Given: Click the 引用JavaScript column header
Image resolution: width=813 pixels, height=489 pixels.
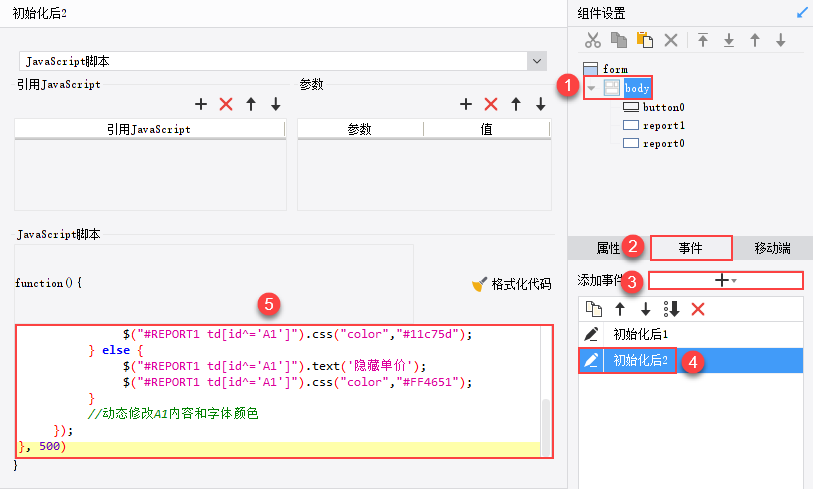Looking at the screenshot, I should click(149, 129).
